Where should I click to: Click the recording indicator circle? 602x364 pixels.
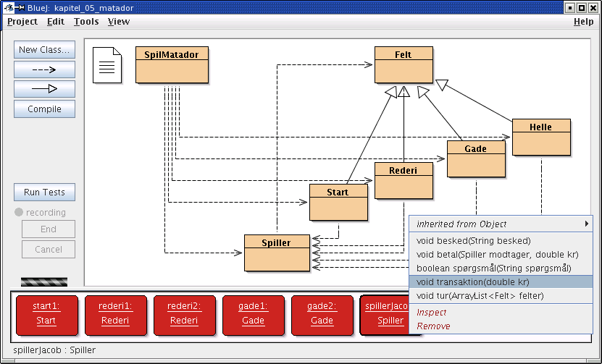19,213
